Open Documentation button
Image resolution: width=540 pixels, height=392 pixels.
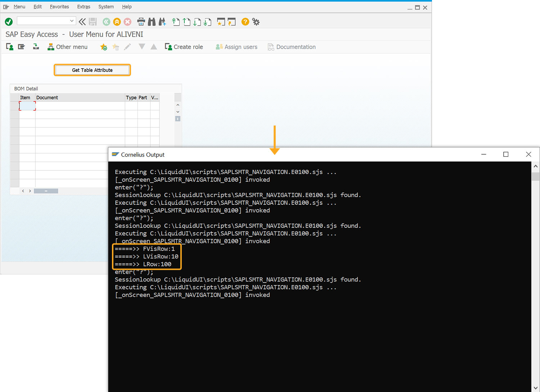tap(292, 47)
